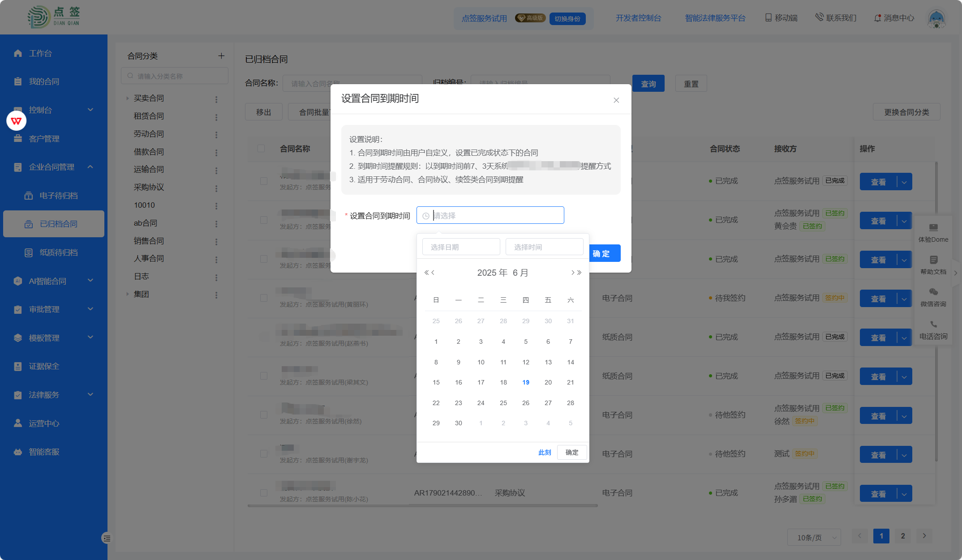Open 联系我们 in top navigation
The image size is (962, 560).
click(x=836, y=18)
